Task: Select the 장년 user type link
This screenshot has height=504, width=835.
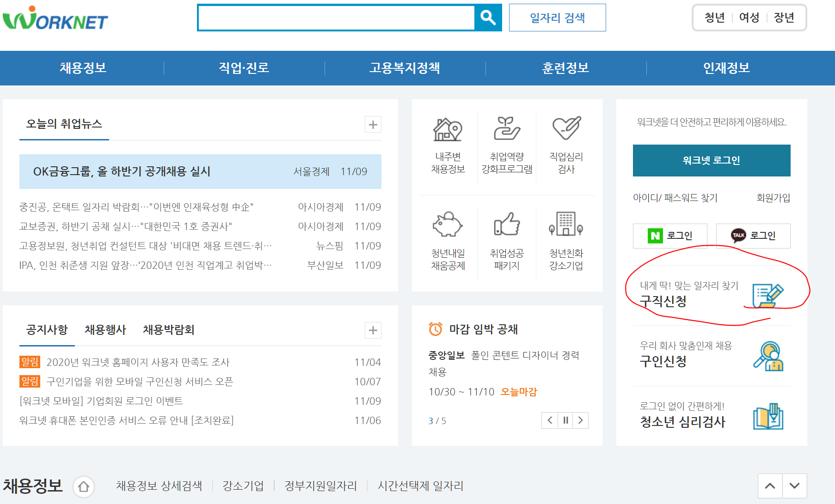Action: pos(784,18)
